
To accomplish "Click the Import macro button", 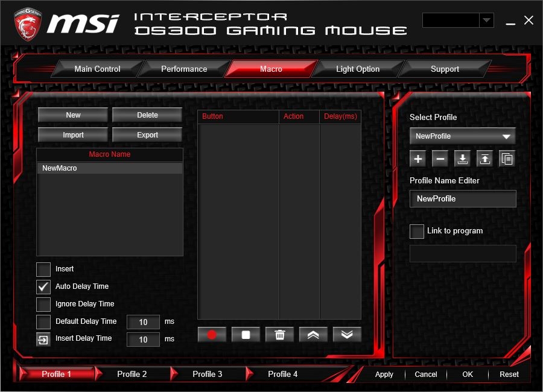I will (x=73, y=134).
